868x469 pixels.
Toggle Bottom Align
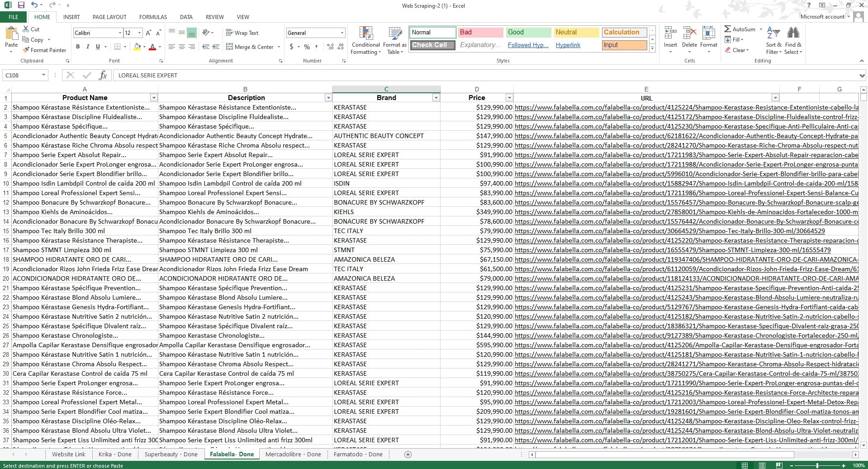click(192, 33)
